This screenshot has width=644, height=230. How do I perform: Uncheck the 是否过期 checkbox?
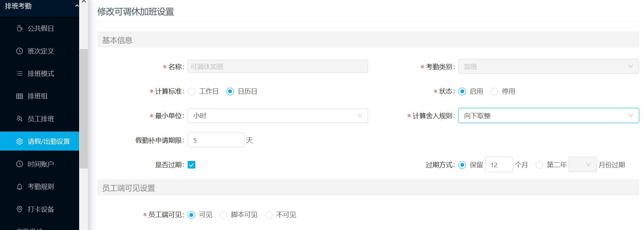click(192, 165)
